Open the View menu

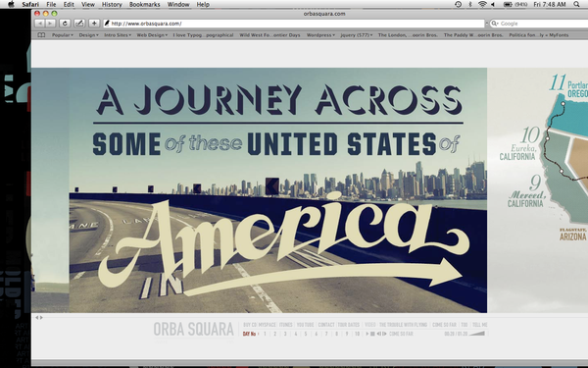(88, 4)
